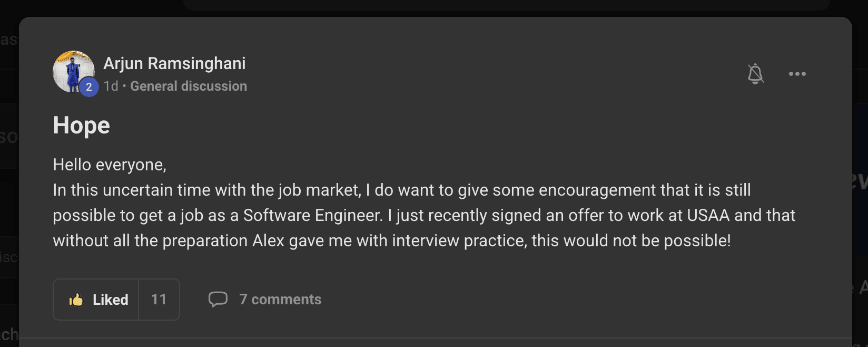Open the three-dot more options menu

click(x=797, y=74)
